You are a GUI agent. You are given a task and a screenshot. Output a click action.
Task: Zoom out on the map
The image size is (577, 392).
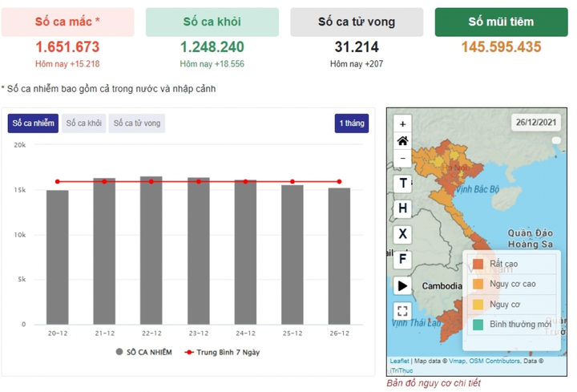(x=402, y=158)
